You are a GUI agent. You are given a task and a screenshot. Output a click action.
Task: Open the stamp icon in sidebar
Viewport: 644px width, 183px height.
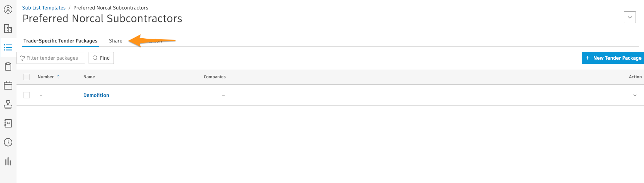8,104
